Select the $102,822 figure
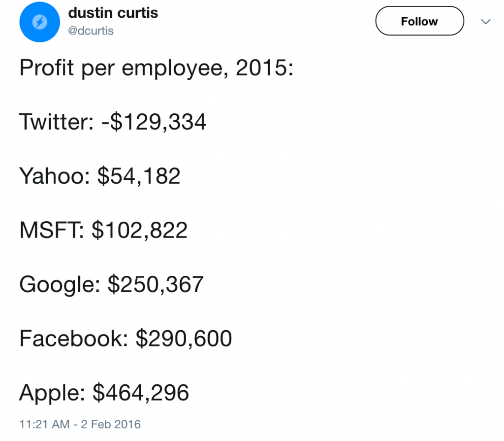The height and width of the screenshot is (441, 504). [x=139, y=230]
